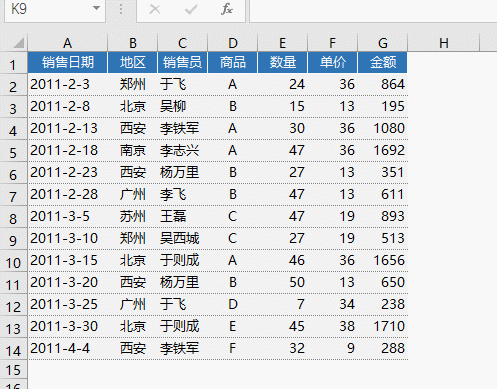Click the salesperson cell 吴西城
The height and width of the screenshot is (389, 497).
coord(182,238)
